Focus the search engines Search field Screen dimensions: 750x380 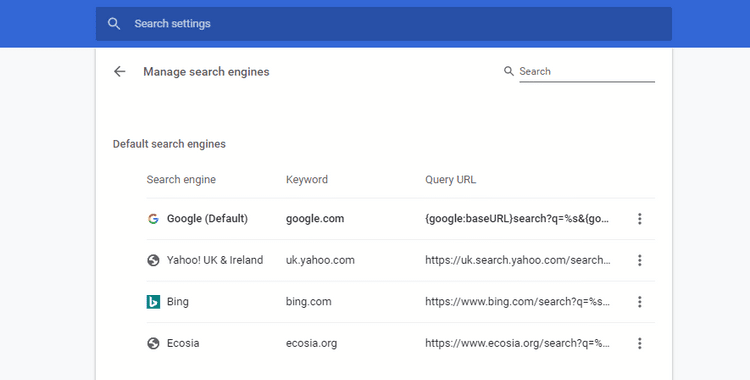point(587,72)
